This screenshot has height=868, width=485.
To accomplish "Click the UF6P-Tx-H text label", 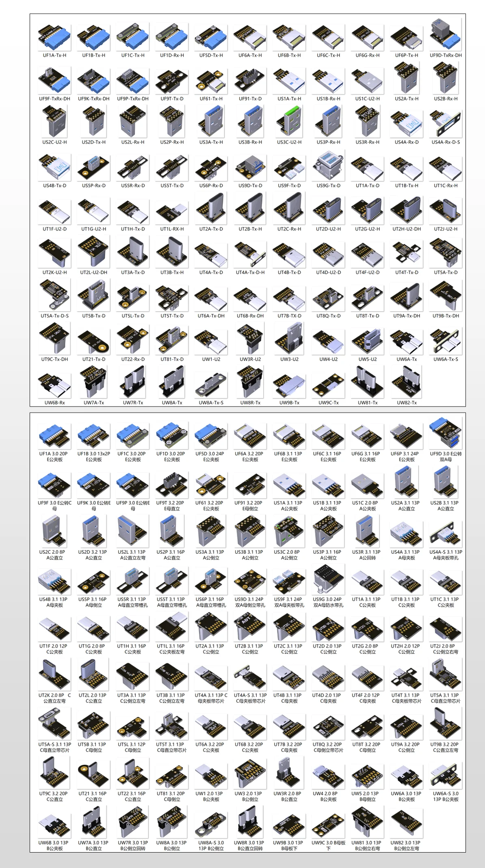I will point(407,55).
